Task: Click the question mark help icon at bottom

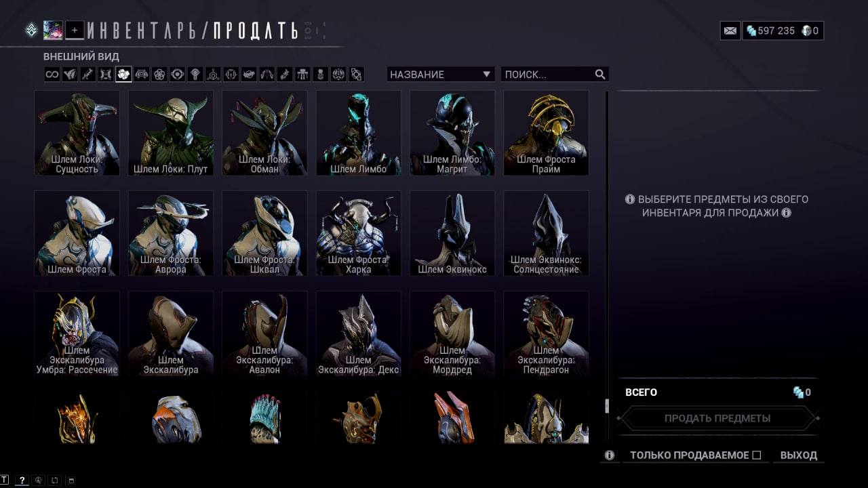Action: point(22,480)
